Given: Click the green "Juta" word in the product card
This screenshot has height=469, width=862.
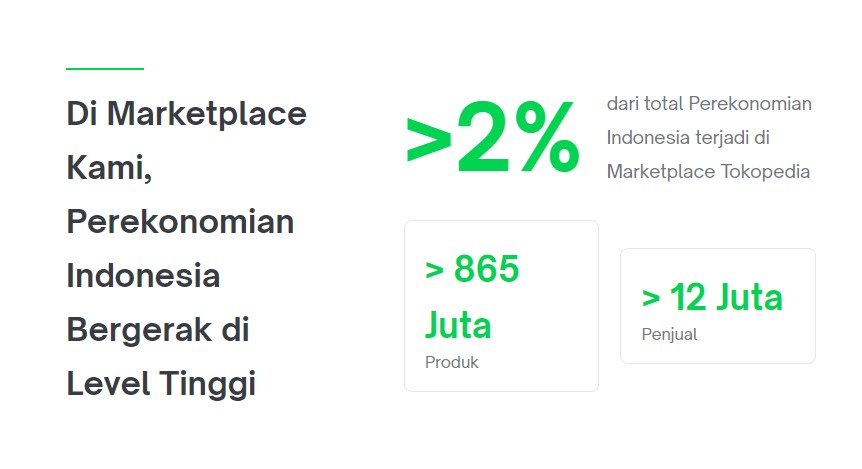Looking at the screenshot, I should click(x=458, y=325).
